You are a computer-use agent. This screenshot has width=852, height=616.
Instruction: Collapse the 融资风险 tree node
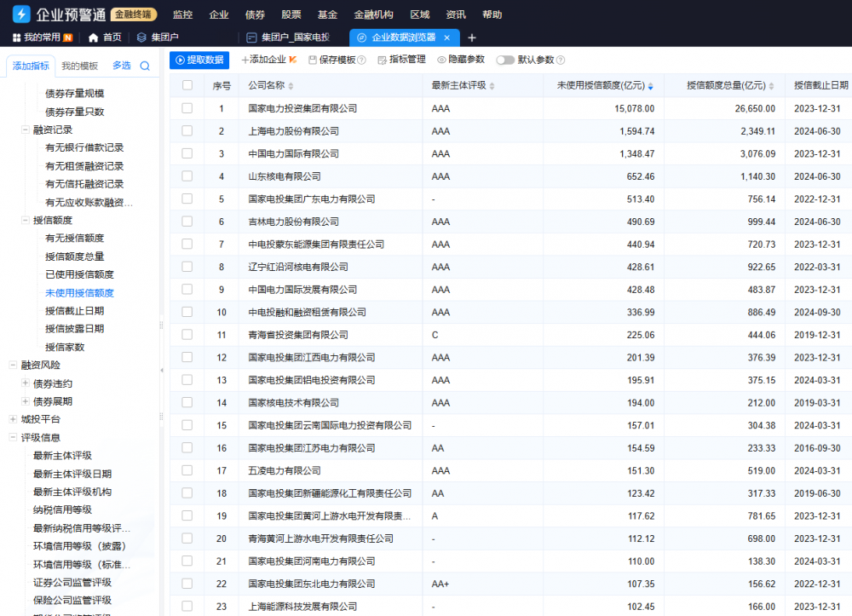(13, 365)
